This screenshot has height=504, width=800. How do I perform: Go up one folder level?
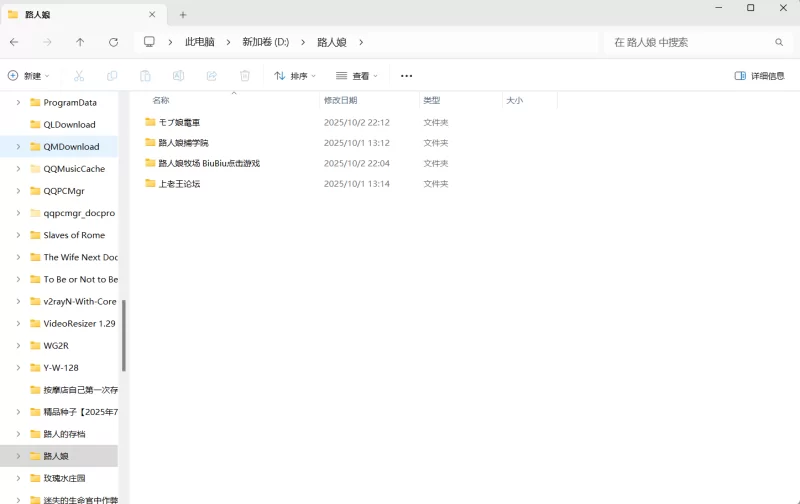(x=80, y=42)
